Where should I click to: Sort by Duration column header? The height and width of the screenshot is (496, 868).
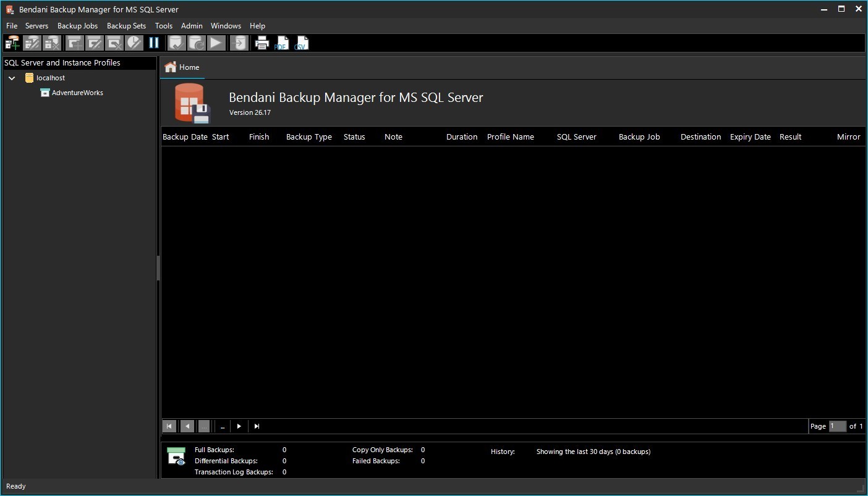point(462,137)
